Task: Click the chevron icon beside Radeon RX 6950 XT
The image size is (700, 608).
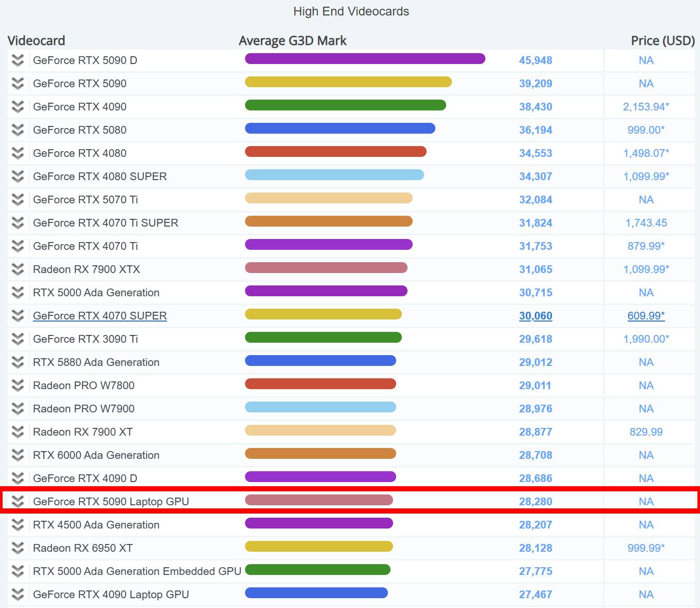Action: [x=18, y=548]
